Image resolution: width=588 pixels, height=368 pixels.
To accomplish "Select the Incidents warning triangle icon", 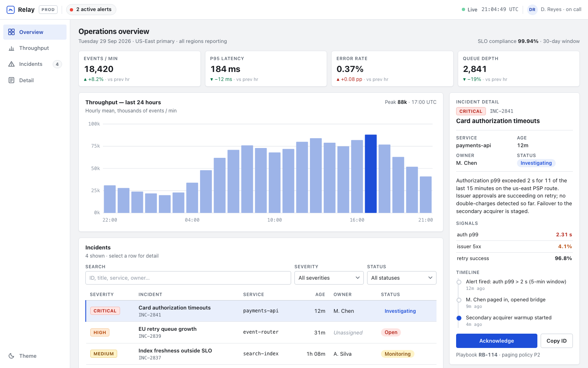I will click(11, 64).
